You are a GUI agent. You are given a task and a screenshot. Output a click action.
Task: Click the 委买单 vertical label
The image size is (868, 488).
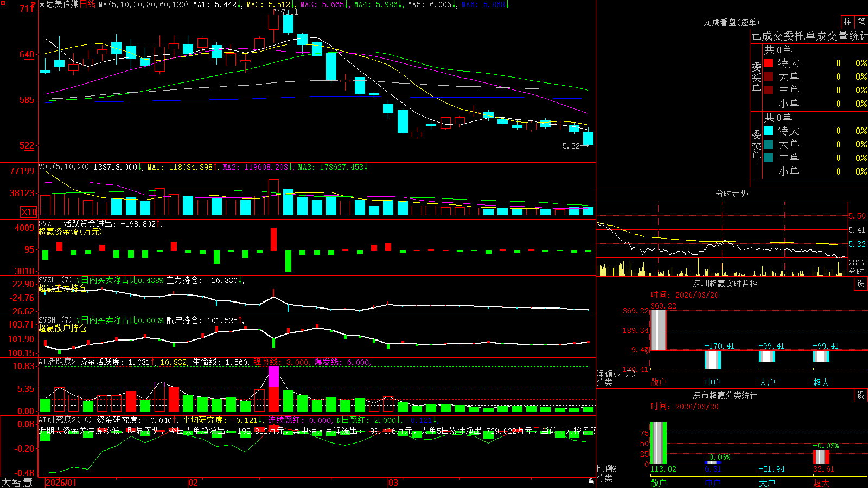[756, 76]
